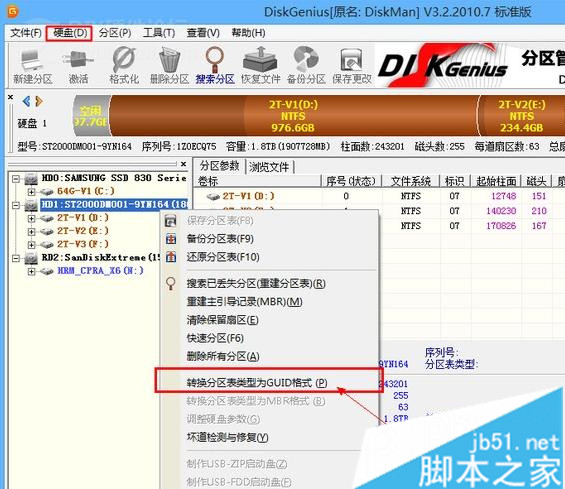Select the 2T-V2(E:) NTFS 234.4GB partition bar

(521, 116)
